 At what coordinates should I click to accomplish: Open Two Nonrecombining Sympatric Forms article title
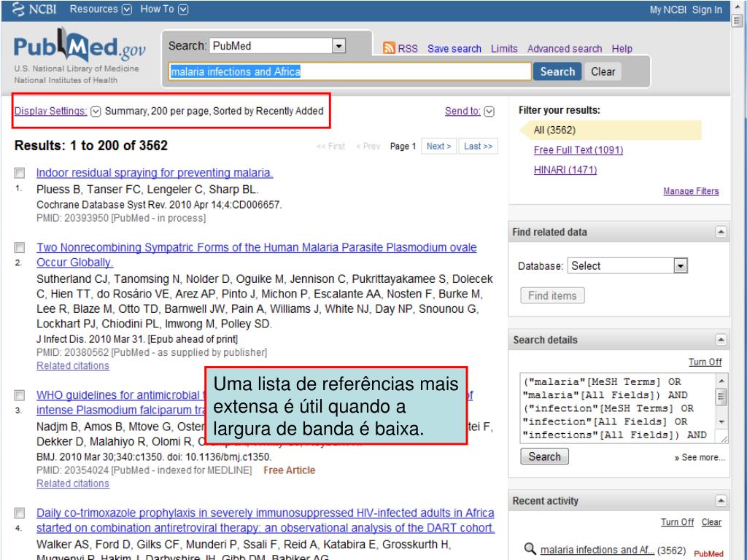(x=257, y=254)
